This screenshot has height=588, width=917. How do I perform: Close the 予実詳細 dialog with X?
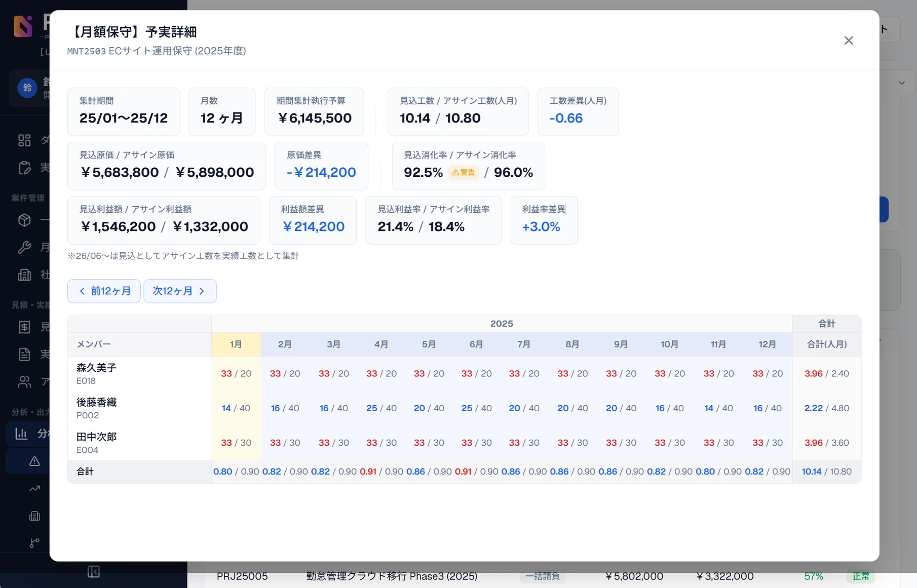click(849, 41)
